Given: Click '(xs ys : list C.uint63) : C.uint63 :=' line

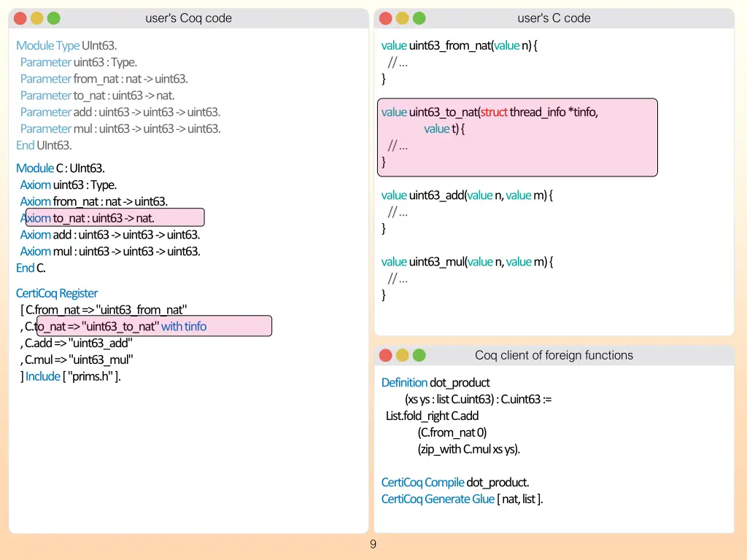Looking at the screenshot, I should pyautogui.click(x=479, y=400).
